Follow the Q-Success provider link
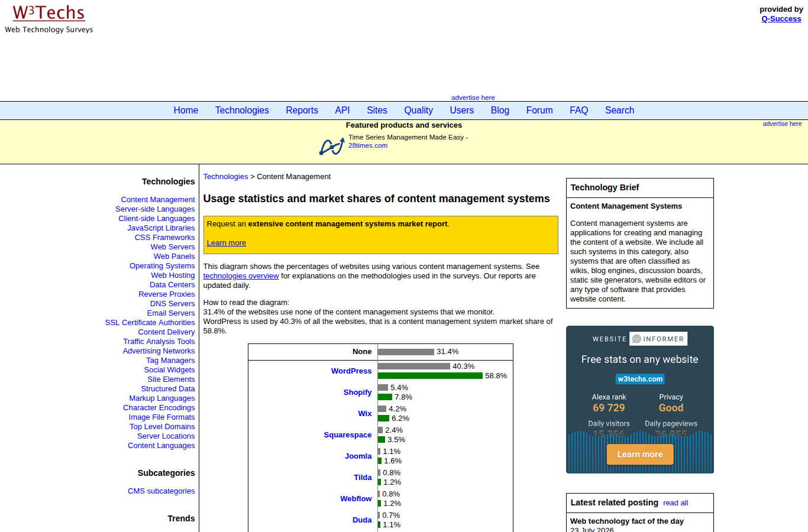The image size is (808, 532). [781, 19]
